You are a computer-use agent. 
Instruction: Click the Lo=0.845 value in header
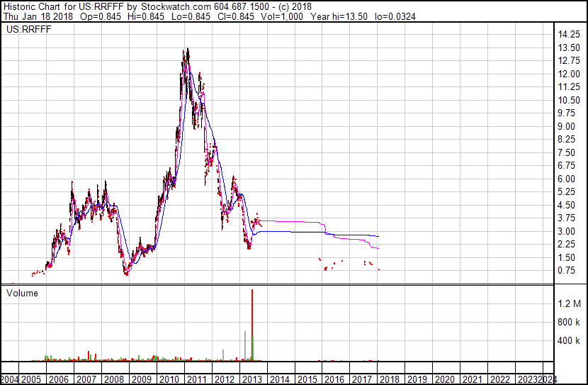tap(192, 16)
